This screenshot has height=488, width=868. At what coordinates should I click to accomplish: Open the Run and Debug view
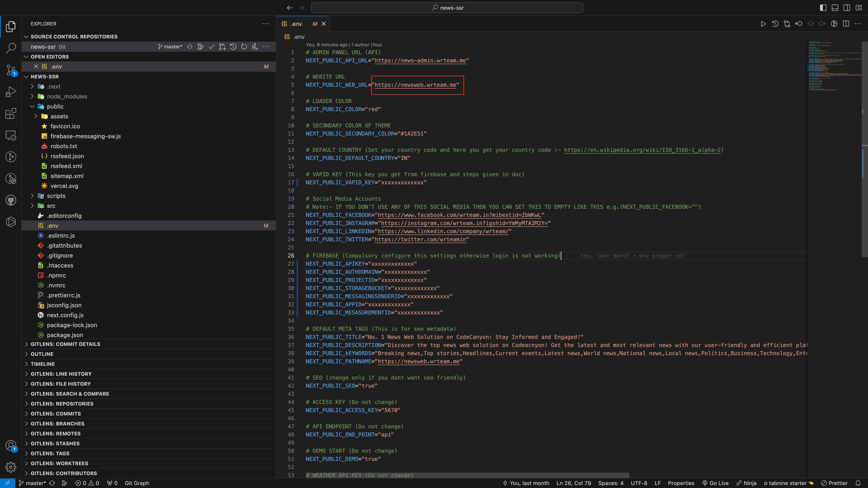pyautogui.click(x=11, y=91)
